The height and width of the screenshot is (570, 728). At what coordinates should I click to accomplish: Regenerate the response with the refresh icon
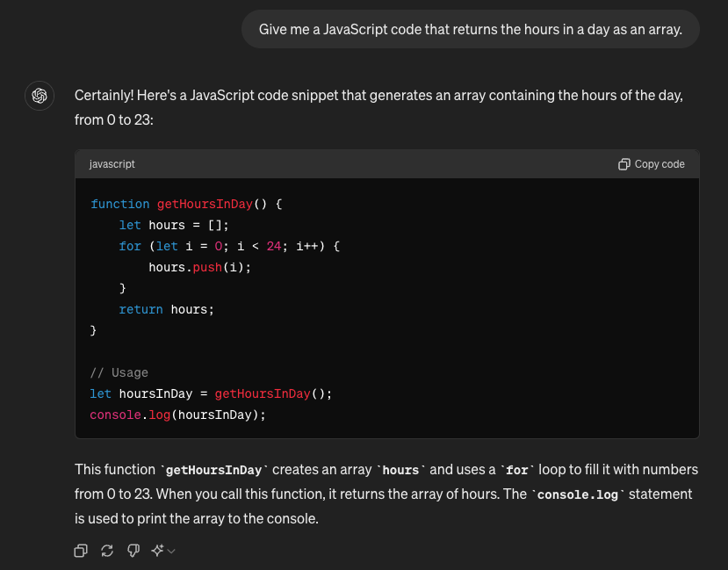(106, 550)
